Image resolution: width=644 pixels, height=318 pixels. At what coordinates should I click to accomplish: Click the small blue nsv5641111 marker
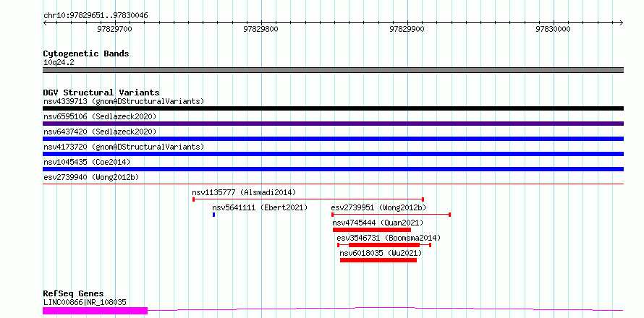click(x=213, y=215)
